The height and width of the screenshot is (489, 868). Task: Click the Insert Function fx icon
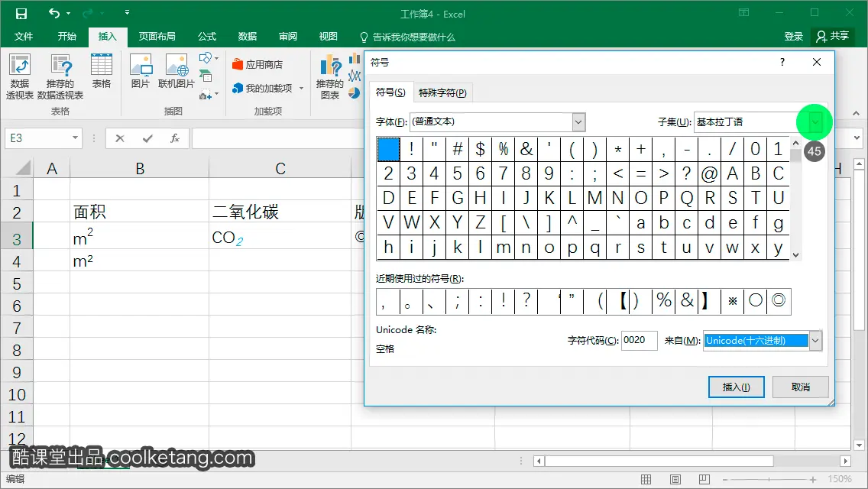(174, 138)
